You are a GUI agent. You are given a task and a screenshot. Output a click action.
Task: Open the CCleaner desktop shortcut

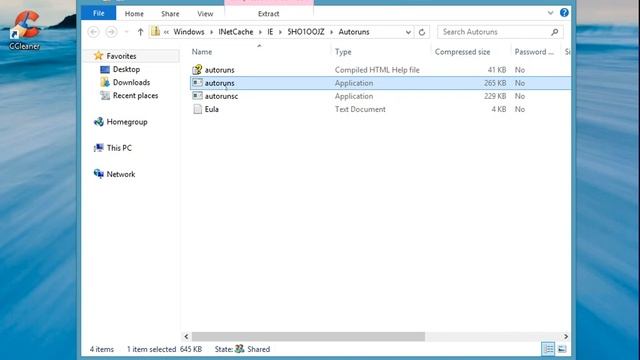24,30
